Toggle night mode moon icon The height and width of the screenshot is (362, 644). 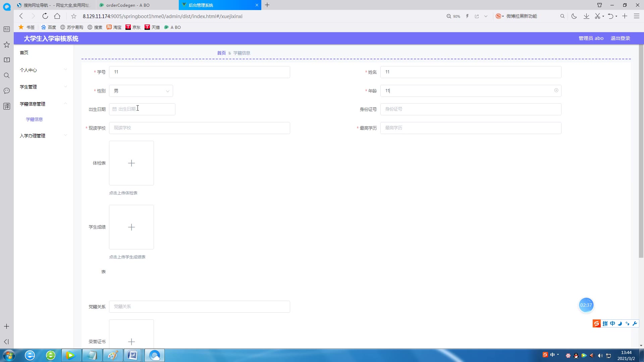574,16
